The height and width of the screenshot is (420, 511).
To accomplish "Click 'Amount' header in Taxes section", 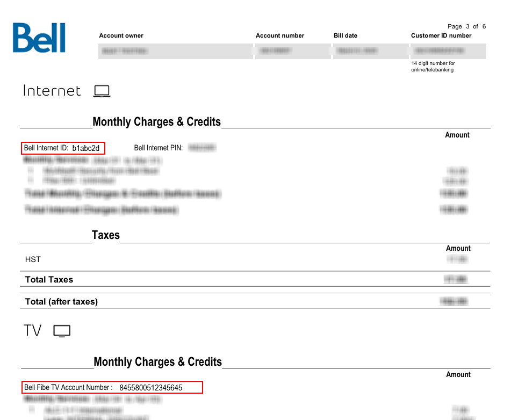I will click(458, 248).
